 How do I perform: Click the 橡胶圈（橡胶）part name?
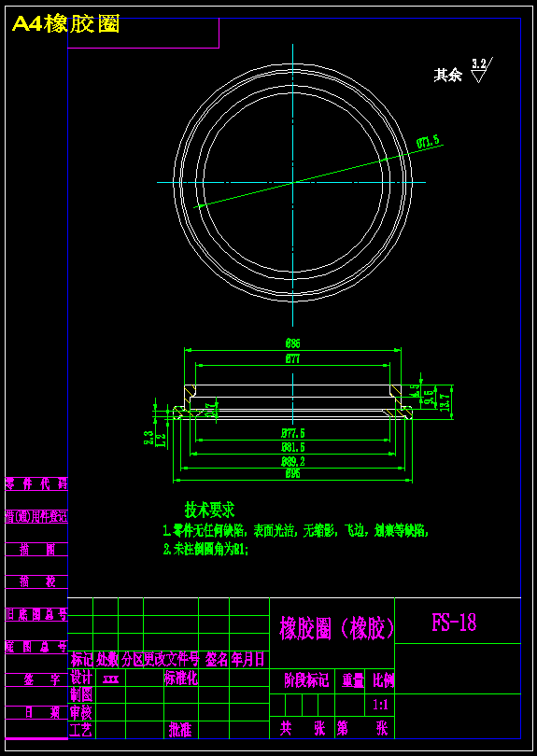pyautogui.click(x=337, y=628)
